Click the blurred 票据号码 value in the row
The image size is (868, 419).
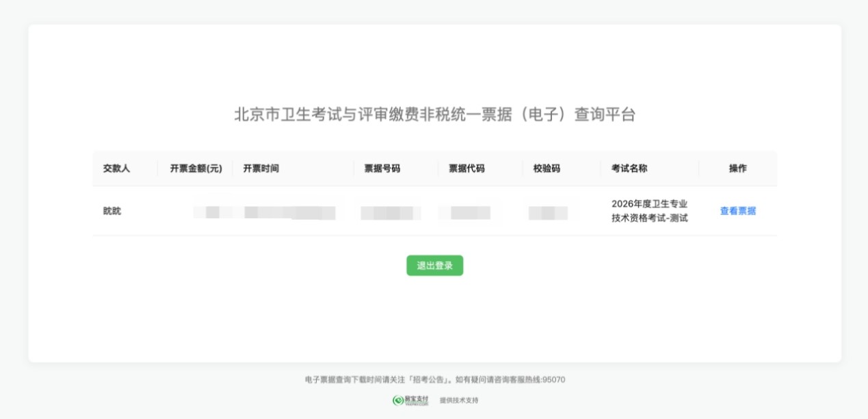391,213
